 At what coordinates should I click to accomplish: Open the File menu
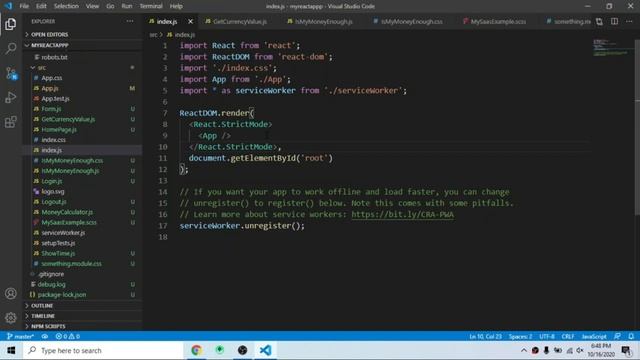24,6
